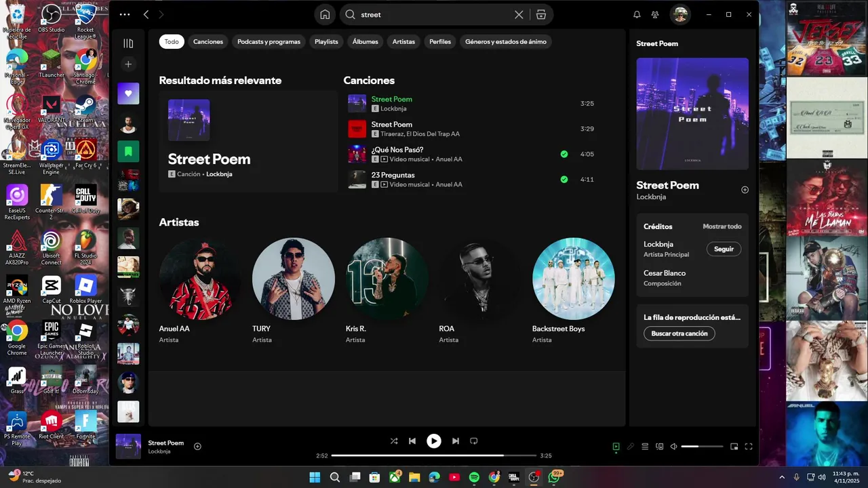
Task: Open Anuel AA link under 23 Preguntas
Action: point(449,184)
